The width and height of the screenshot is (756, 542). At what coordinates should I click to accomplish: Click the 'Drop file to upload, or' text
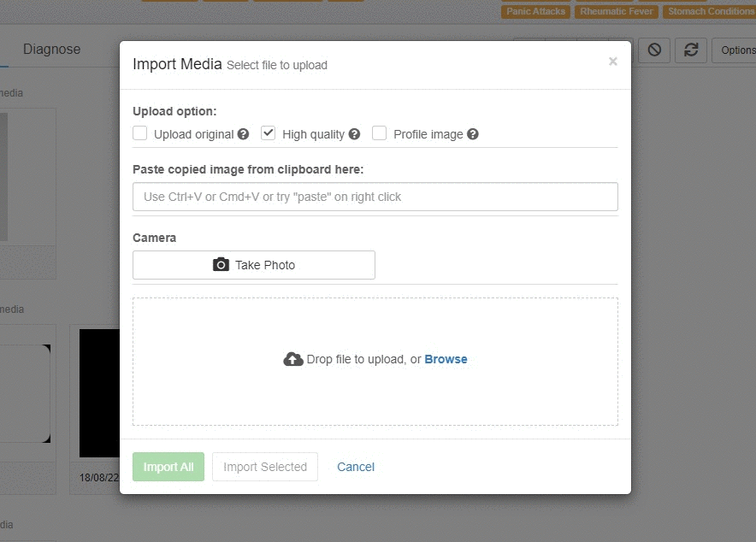point(364,359)
